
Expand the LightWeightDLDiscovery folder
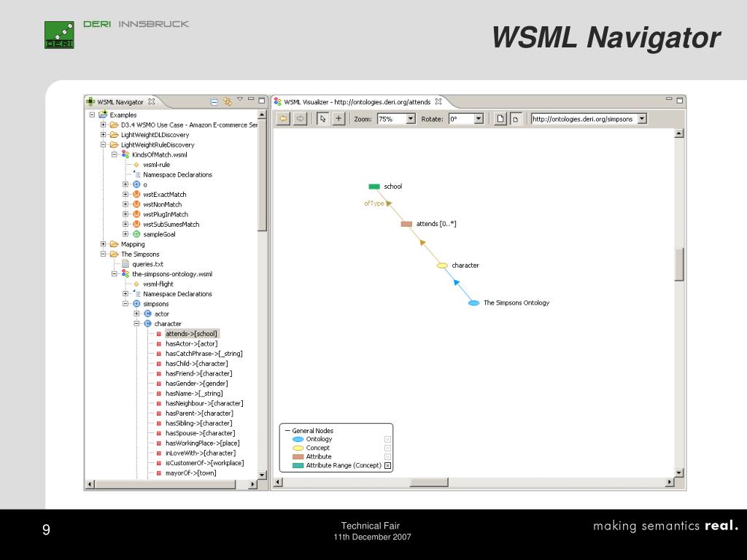(x=103, y=135)
